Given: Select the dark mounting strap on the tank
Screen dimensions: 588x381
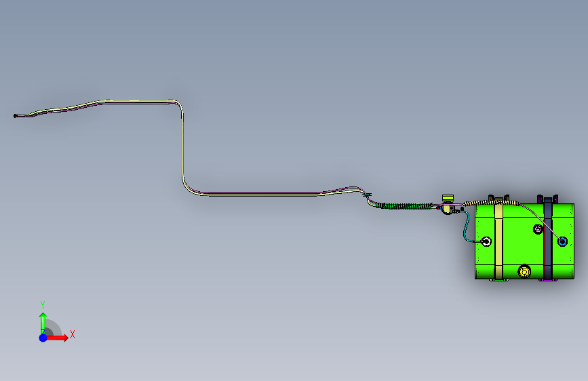Looking at the screenshot, I should point(548,240).
